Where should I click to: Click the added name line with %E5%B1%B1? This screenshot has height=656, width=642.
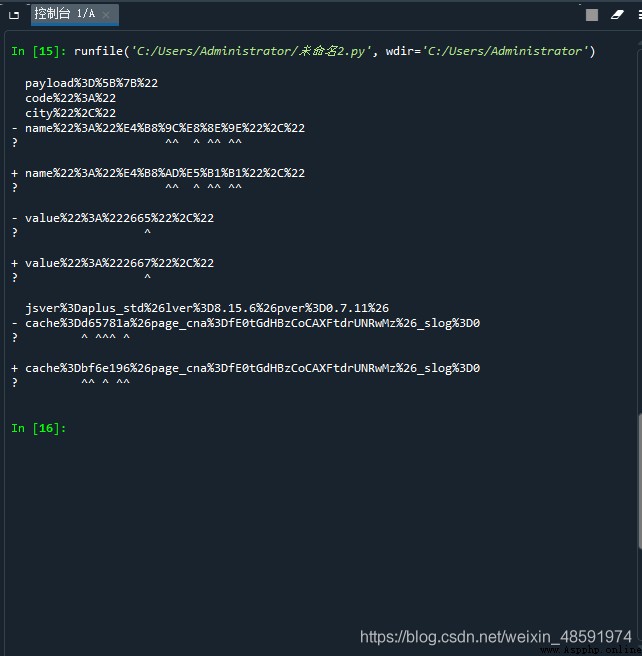point(158,173)
